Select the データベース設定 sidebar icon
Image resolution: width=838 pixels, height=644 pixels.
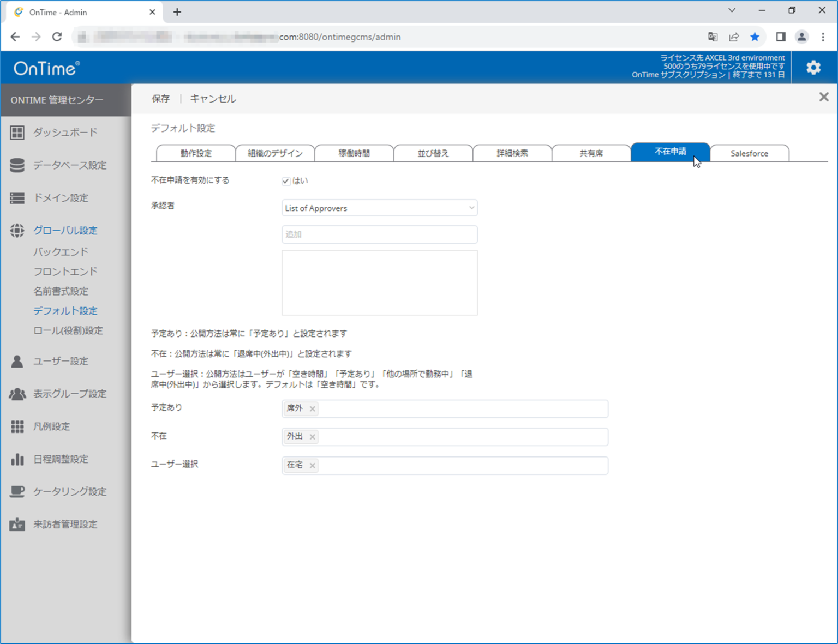click(x=17, y=165)
